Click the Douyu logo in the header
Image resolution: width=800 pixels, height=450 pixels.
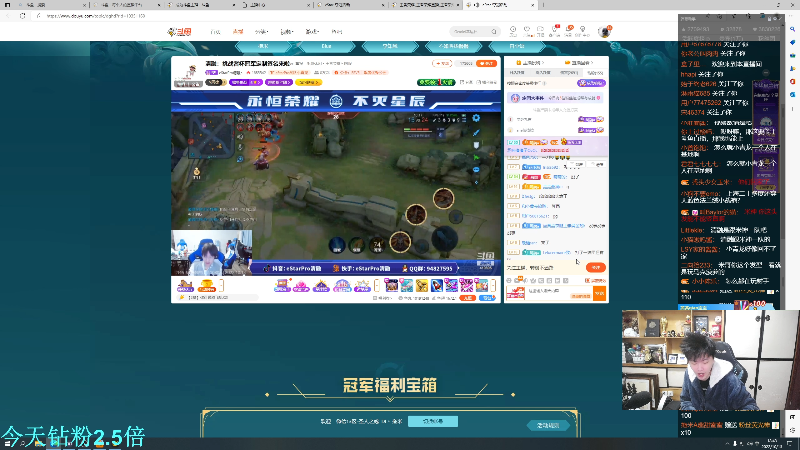click(x=180, y=32)
